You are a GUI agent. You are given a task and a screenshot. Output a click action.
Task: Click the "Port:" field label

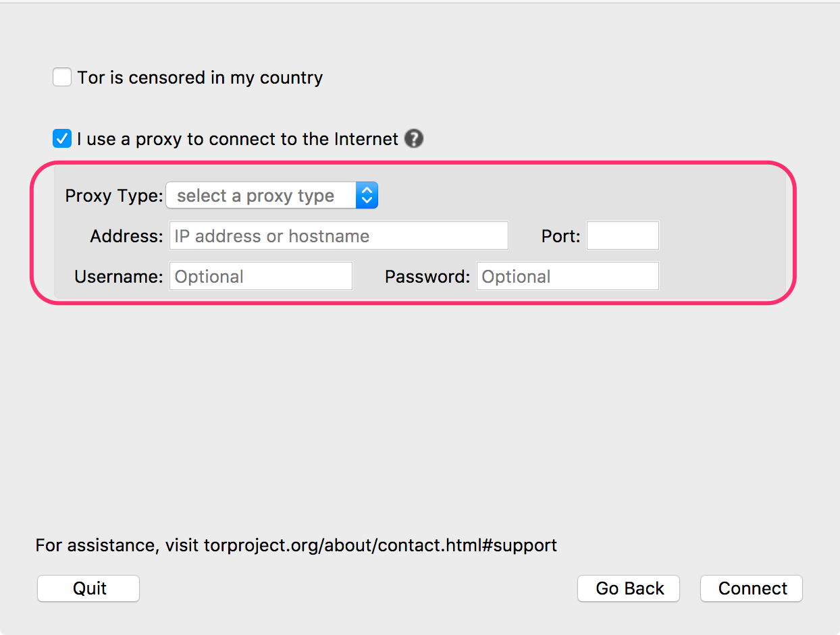(560, 236)
